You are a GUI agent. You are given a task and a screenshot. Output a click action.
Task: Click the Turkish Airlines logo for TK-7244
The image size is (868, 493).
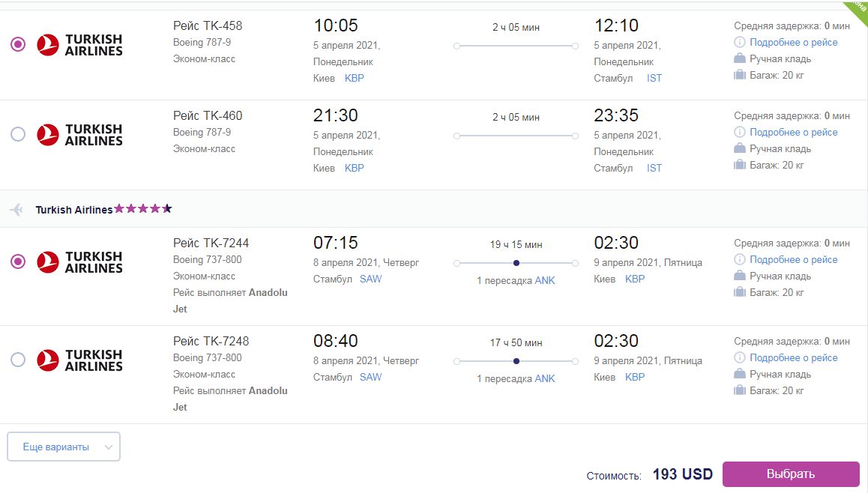79,261
